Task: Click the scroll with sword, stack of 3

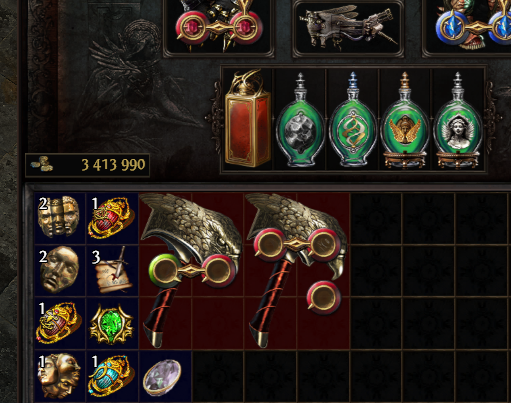Action: coord(112,270)
